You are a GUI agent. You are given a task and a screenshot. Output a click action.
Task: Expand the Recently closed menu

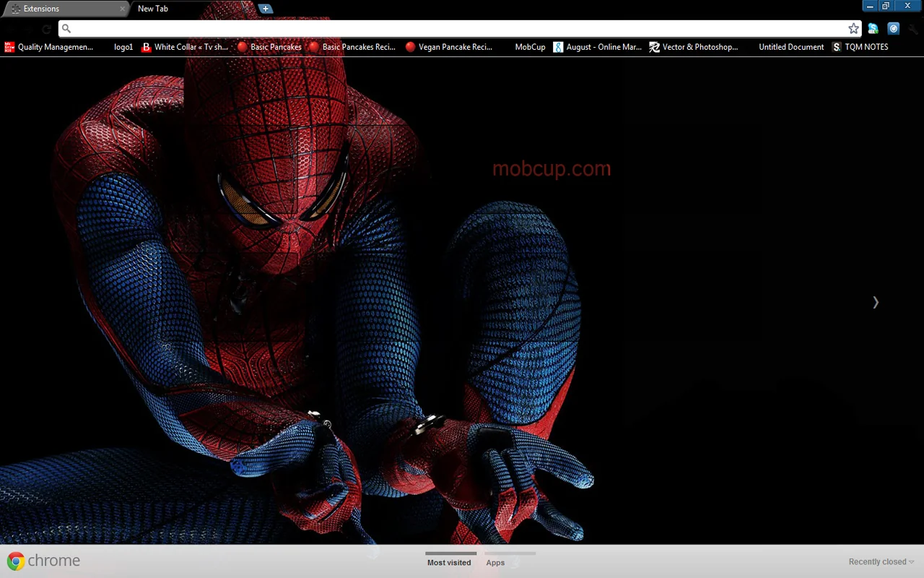tap(881, 562)
